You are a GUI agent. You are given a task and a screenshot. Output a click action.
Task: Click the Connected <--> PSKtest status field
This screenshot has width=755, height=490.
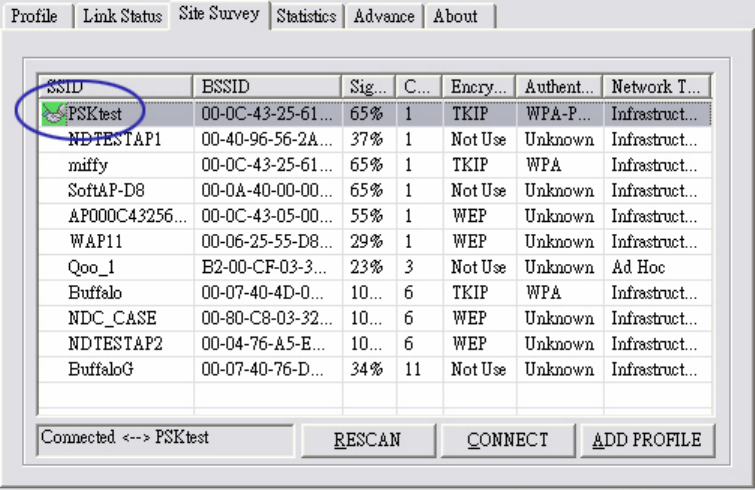click(166, 440)
